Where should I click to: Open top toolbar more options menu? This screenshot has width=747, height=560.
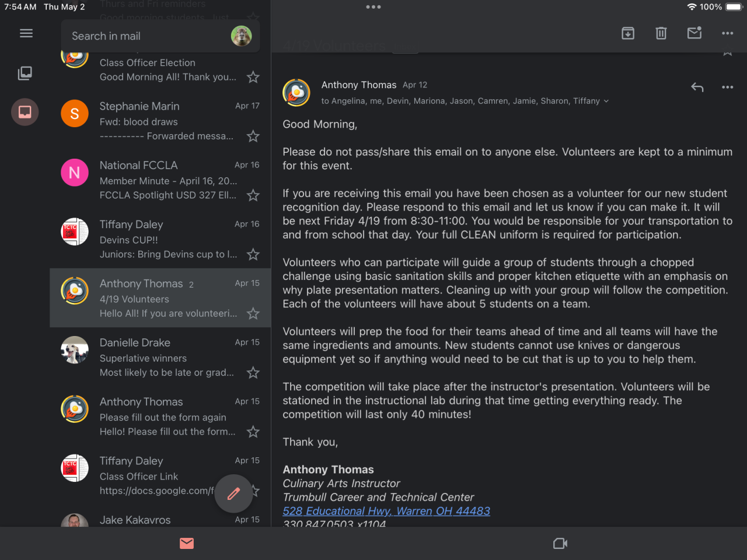(x=727, y=33)
